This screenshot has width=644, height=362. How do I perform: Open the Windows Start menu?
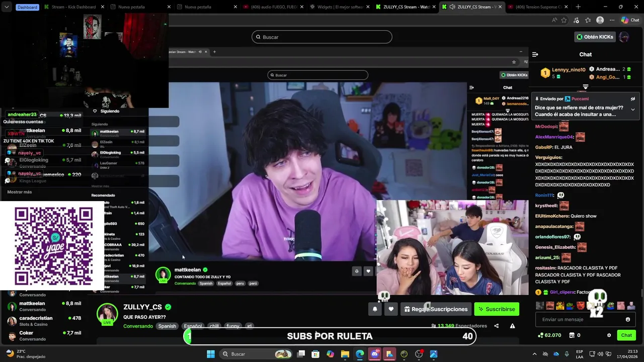(x=211, y=354)
